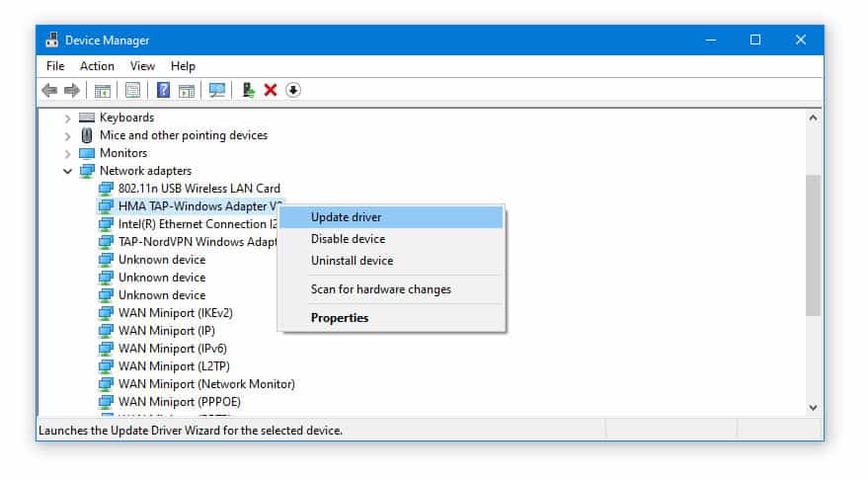Show/hide console tree toolbar icon

tap(103, 90)
